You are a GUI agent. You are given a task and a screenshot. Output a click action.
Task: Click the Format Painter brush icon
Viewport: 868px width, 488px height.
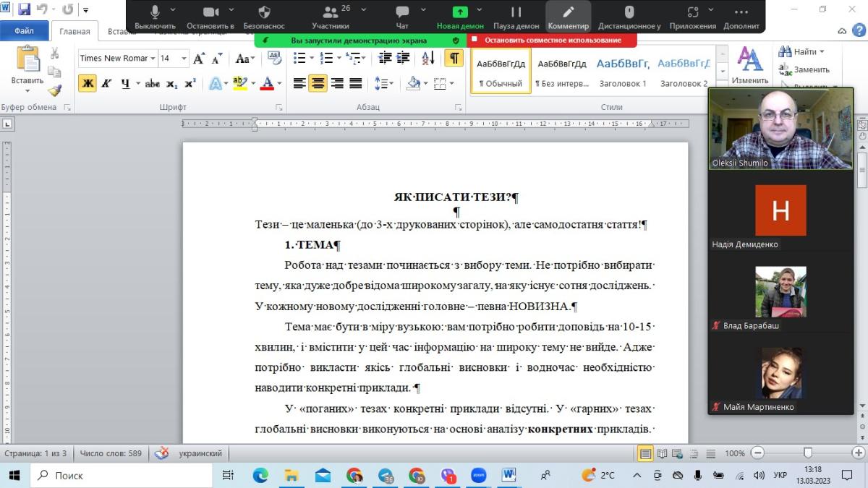(55, 90)
